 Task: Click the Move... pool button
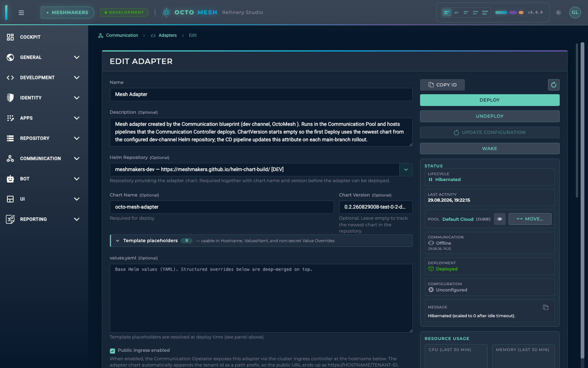(530, 219)
